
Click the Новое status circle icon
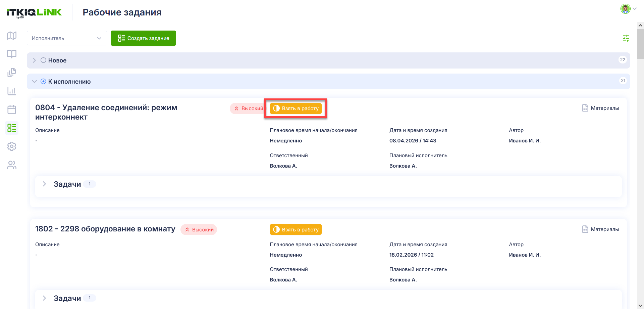click(43, 60)
